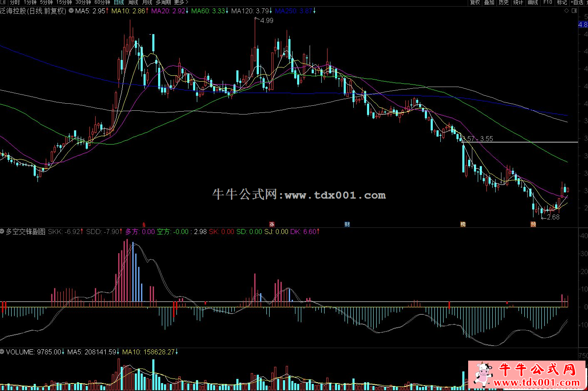Click the diamond icon at chart top-right
The width and height of the screenshot is (588, 391).
tap(566, 11)
